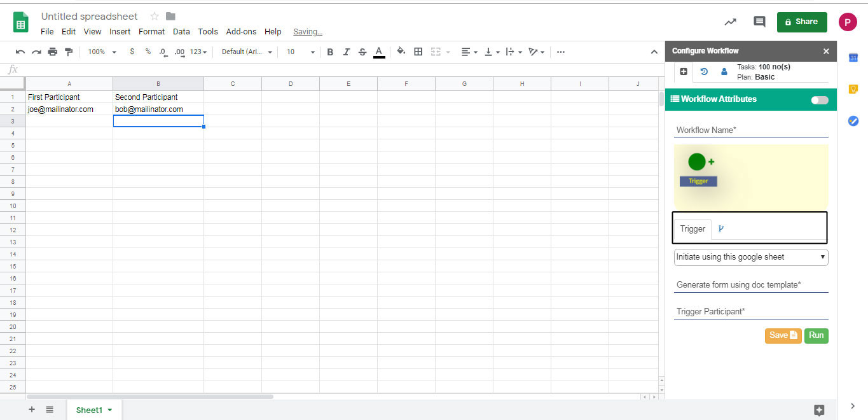Click the add workflow plus tab icon

point(684,72)
